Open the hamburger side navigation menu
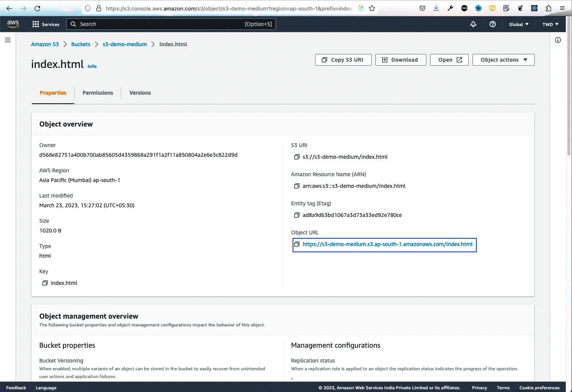The width and height of the screenshot is (572, 392). coord(7,40)
